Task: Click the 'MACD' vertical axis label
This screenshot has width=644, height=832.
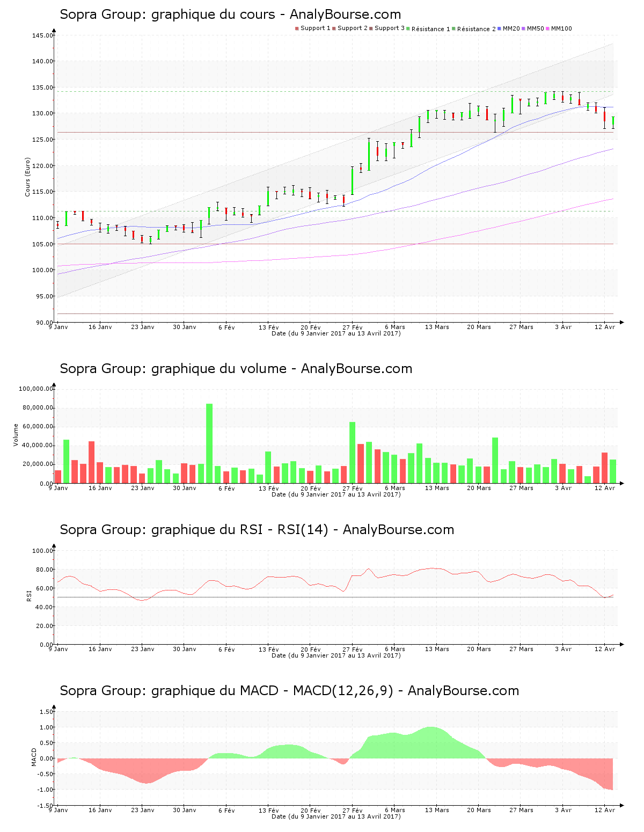Action: (x=34, y=757)
